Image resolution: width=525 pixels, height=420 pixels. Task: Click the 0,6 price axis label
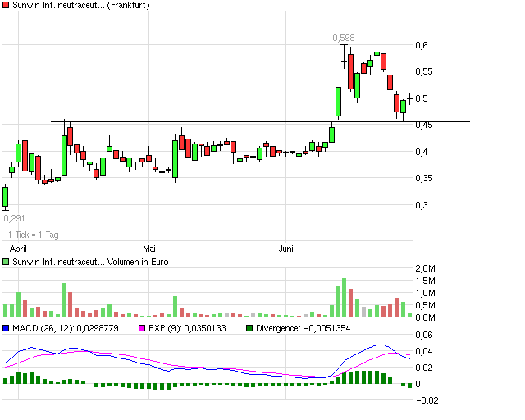point(422,45)
